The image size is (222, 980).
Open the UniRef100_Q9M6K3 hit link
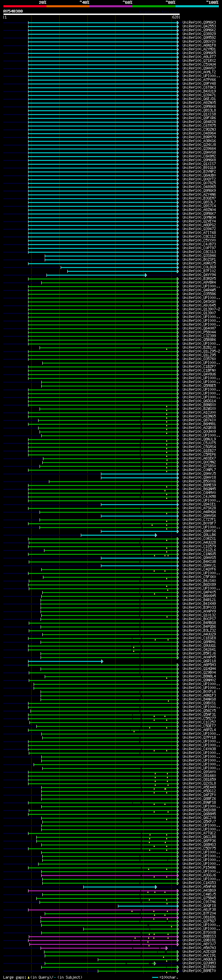pyautogui.click(x=199, y=23)
